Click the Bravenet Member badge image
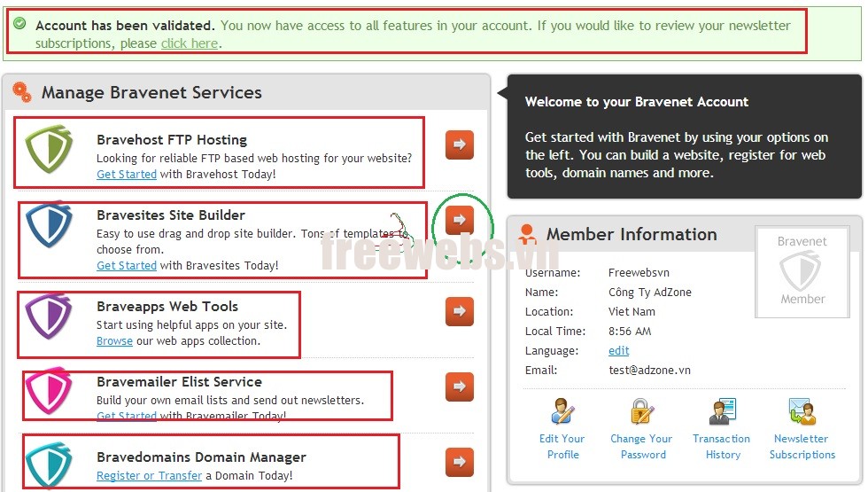868x492 pixels. pos(802,271)
